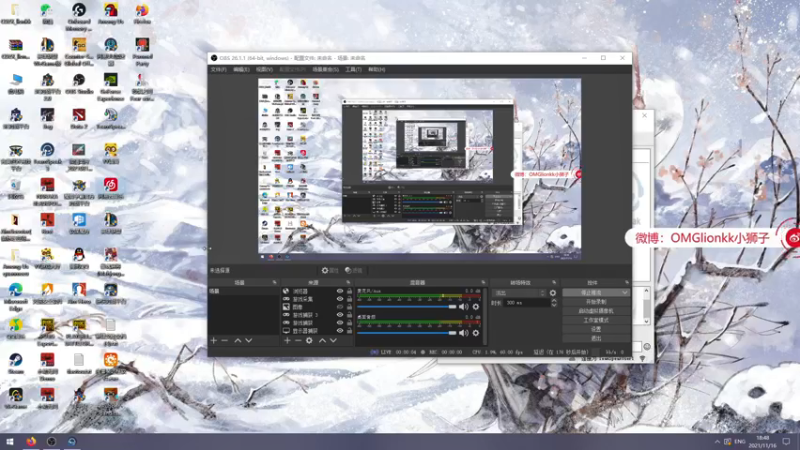Pop out the Scene Transitions dock panel

[x=554, y=282]
